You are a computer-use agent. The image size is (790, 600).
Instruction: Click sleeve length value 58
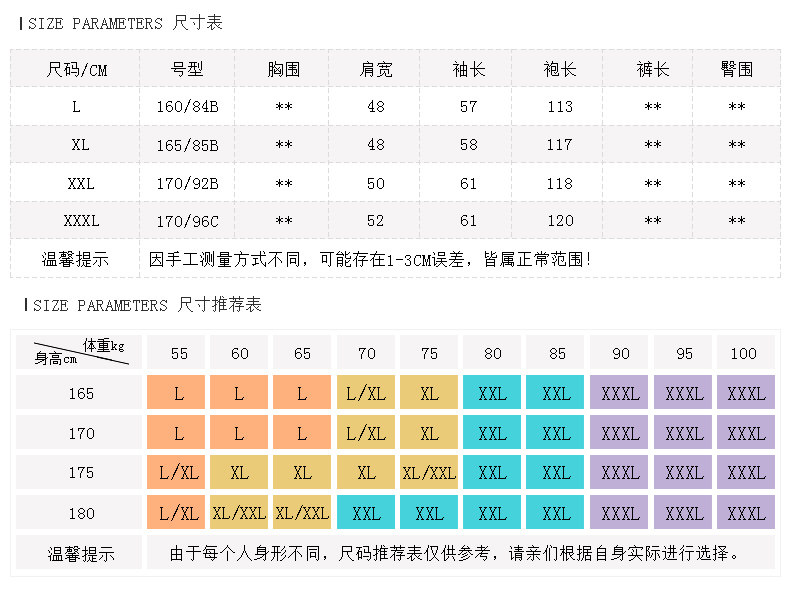(x=469, y=145)
